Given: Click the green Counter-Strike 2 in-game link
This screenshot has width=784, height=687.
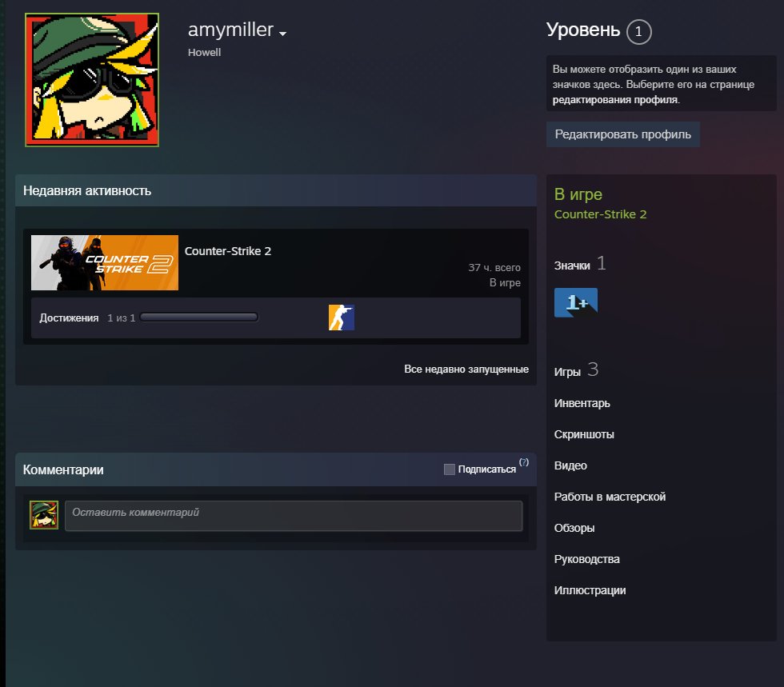Looking at the screenshot, I should (x=600, y=214).
